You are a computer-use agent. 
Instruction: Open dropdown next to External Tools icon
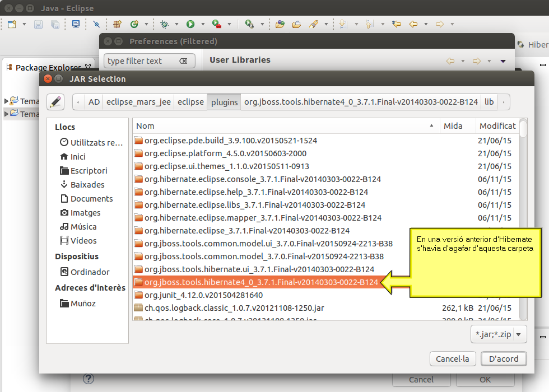tap(262, 24)
